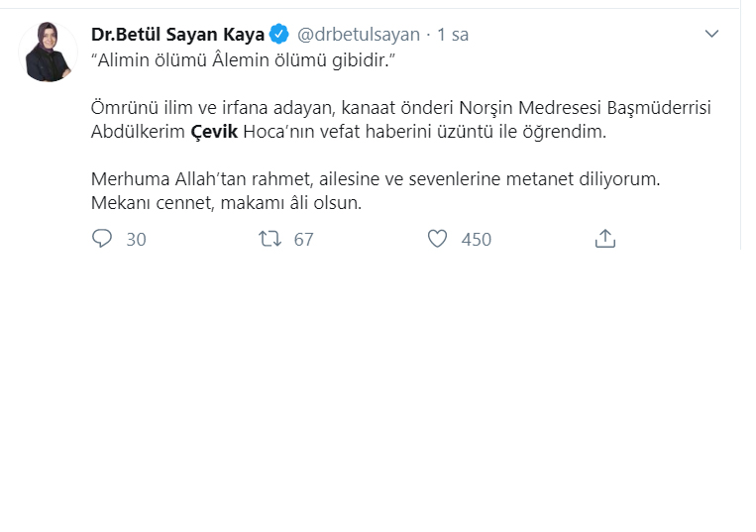Open the tweet's '1 sa' timestamp
Image resolution: width=756 pixels, height=532 pixels.
click(453, 35)
